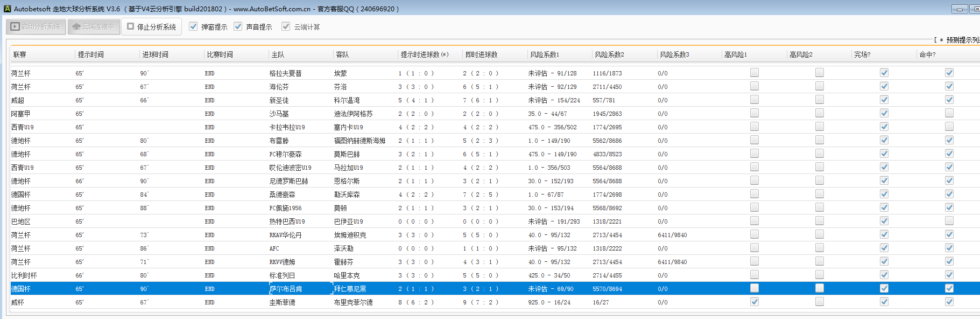Click the cloud icon on 云端连接中
The image size is (980, 319).
pyautogui.click(x=76, y=26)
